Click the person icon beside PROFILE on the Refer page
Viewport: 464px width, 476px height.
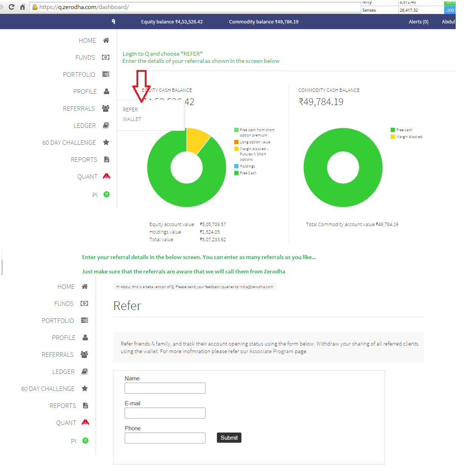85,337
